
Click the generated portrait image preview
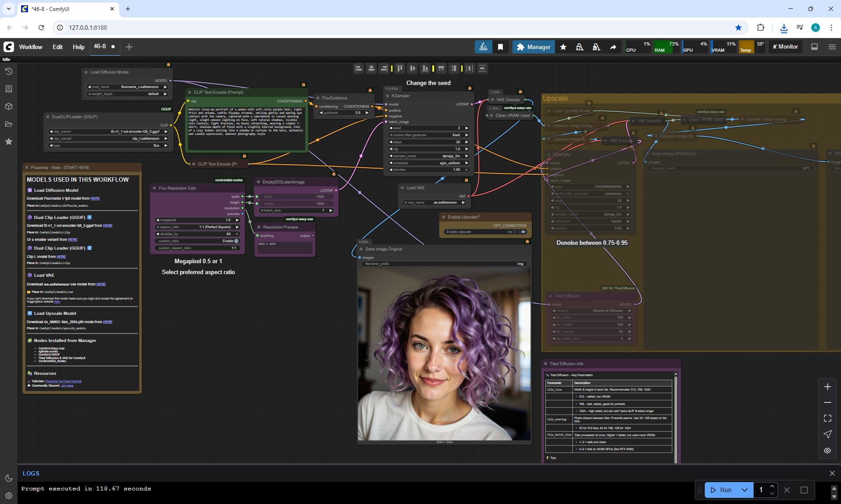point(444,355)
